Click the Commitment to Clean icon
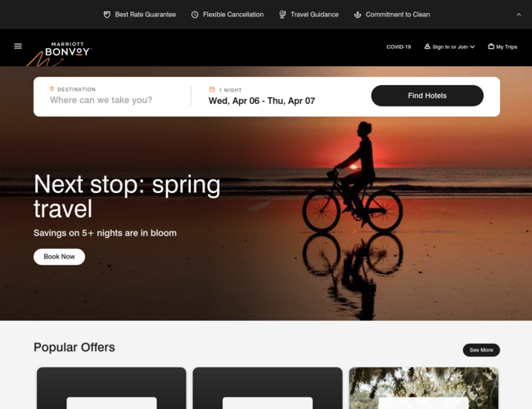The height and width of the screenshot is (409, 532). [x=358, y=15]
